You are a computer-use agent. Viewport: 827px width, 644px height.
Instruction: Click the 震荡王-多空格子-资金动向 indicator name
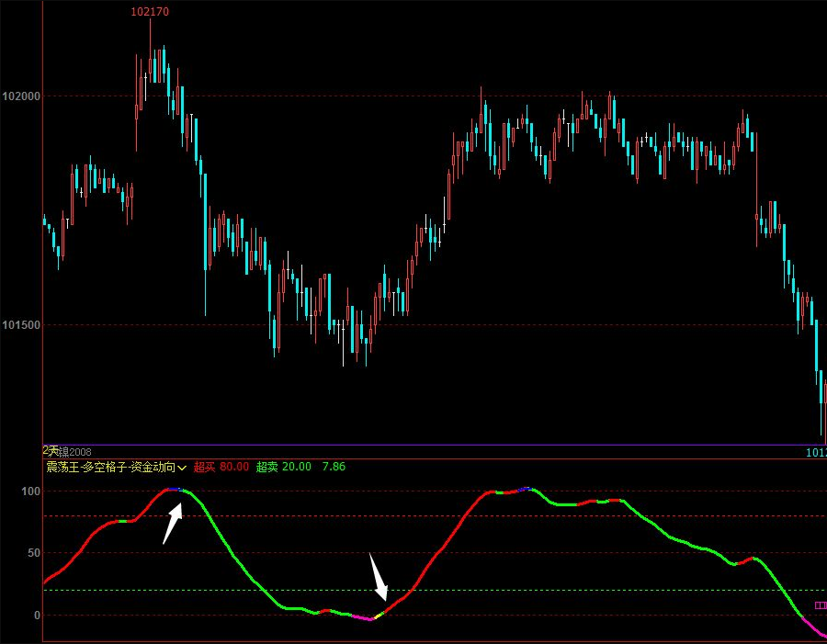(x=111, y=467)
